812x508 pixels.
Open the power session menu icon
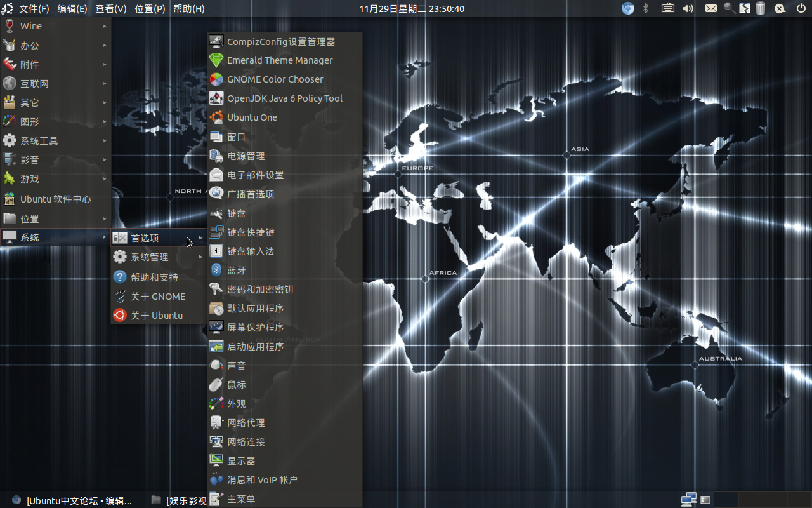click(x=801, y=8)
